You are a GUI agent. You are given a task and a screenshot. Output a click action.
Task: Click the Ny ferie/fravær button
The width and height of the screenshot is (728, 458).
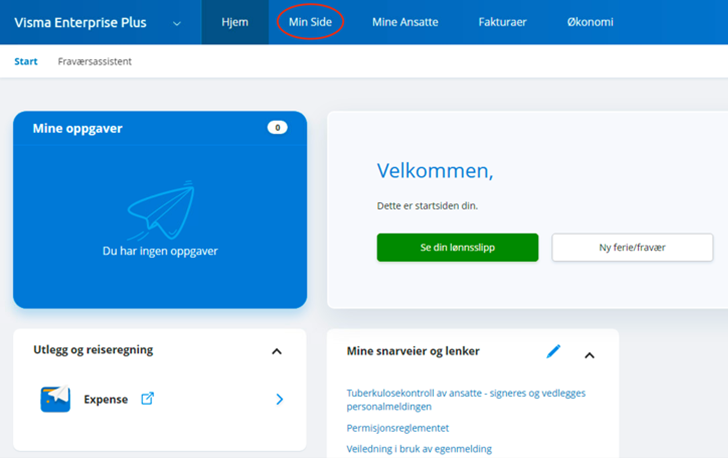pyautogui.click(x=632, y=248)
